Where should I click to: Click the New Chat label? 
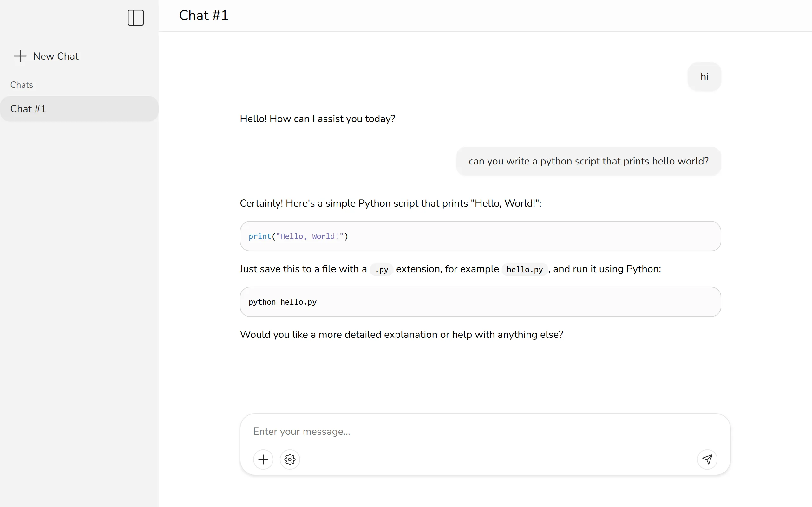click(x=56, y=56)
